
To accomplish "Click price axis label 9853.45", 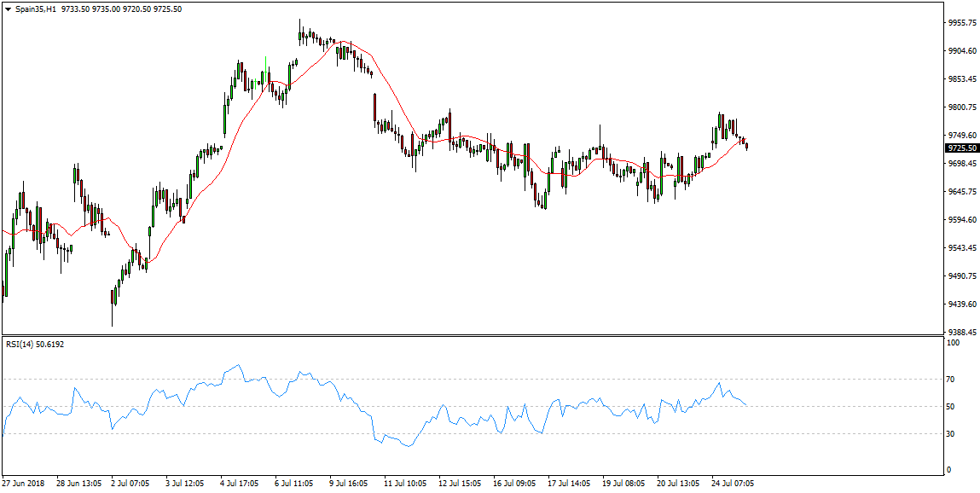I will point(962,78).
